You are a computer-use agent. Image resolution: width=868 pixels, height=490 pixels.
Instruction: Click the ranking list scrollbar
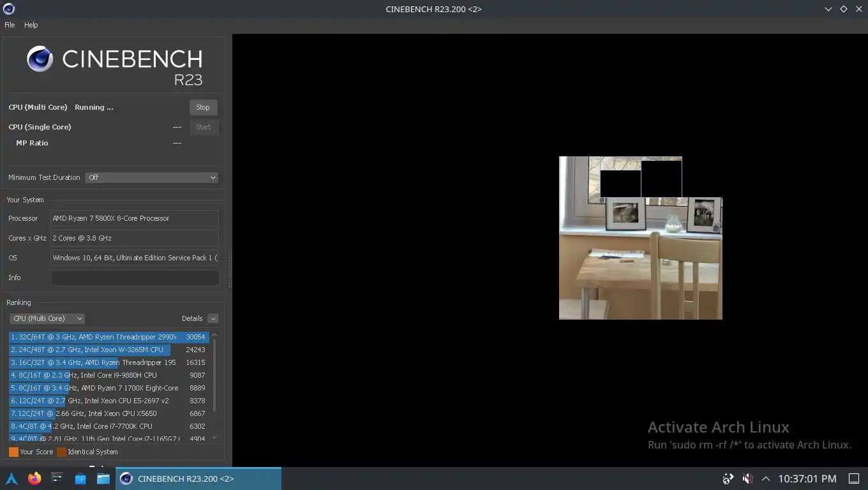click(214, 375)
